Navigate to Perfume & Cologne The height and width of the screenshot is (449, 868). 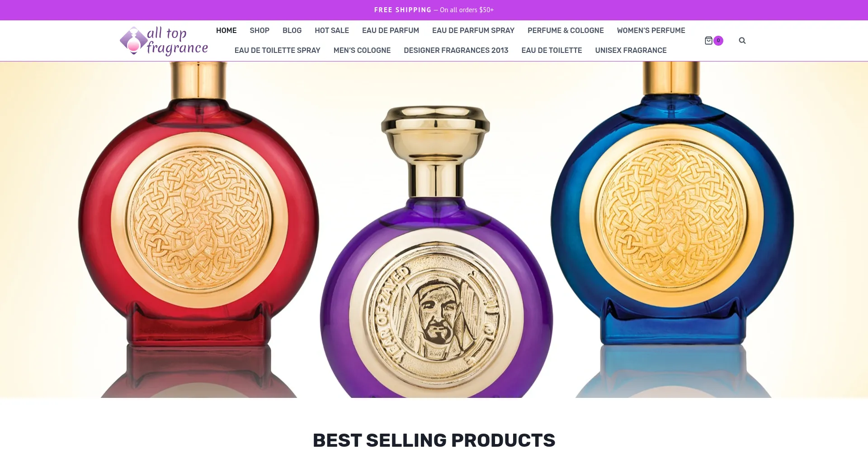[566, 31]
